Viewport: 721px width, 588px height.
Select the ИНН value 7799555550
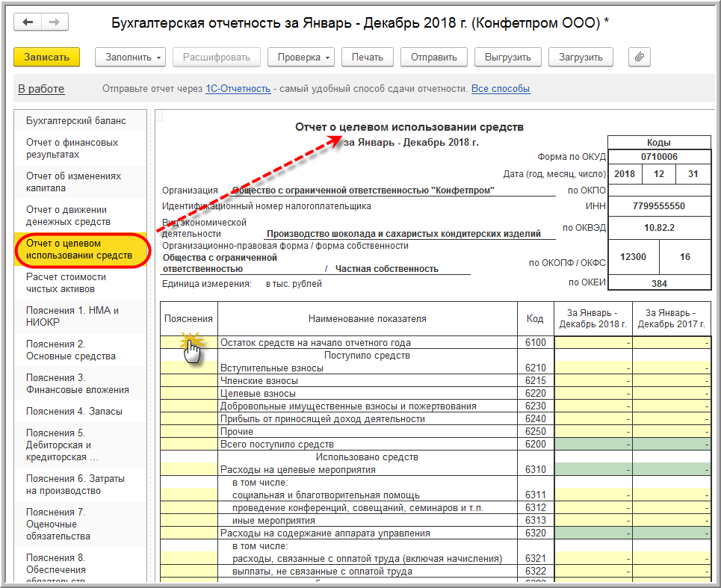(x=660, y=206)
